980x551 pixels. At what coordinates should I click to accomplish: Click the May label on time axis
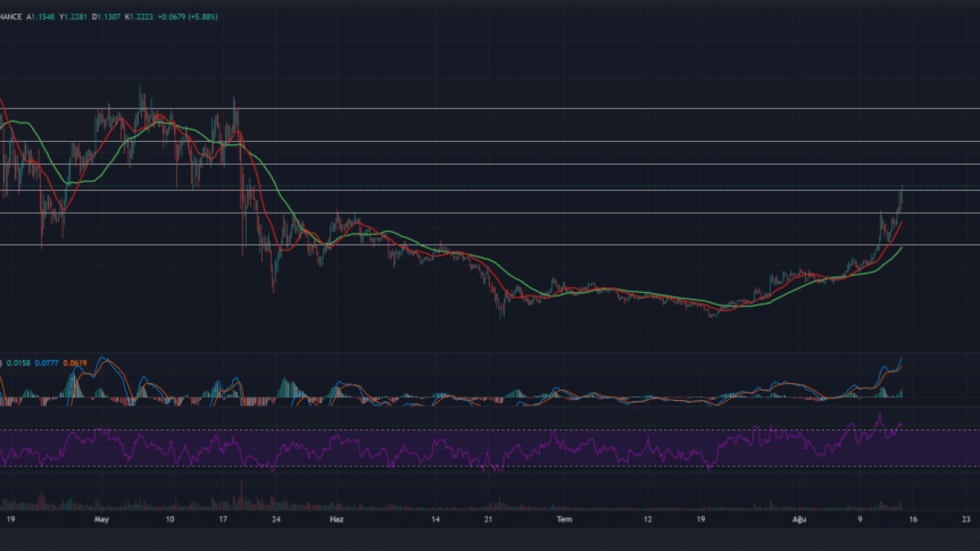101,518
